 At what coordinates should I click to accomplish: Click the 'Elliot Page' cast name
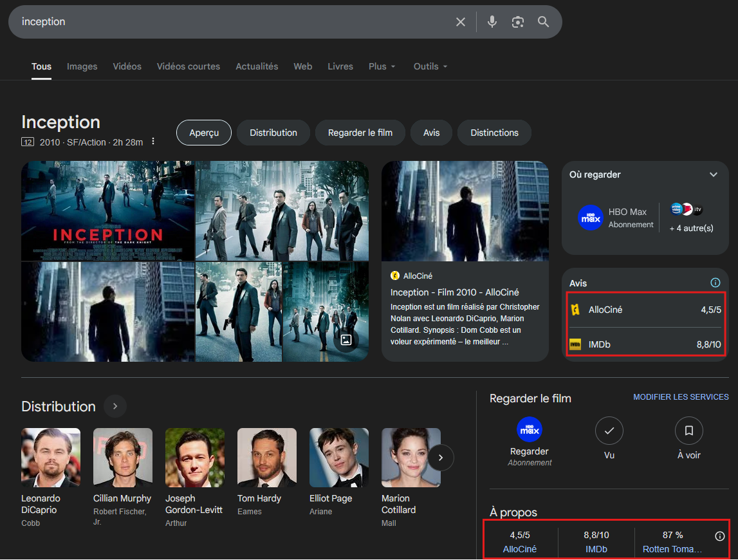(331, 498)
